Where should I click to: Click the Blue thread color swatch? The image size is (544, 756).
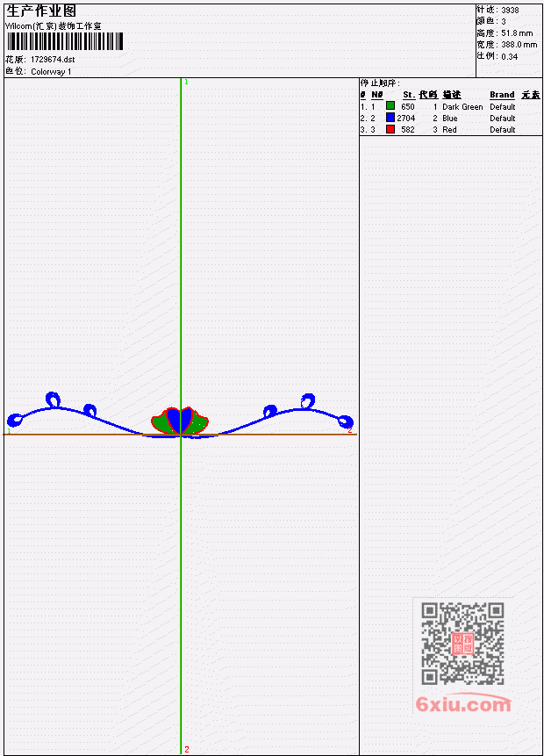pos(390,117)
